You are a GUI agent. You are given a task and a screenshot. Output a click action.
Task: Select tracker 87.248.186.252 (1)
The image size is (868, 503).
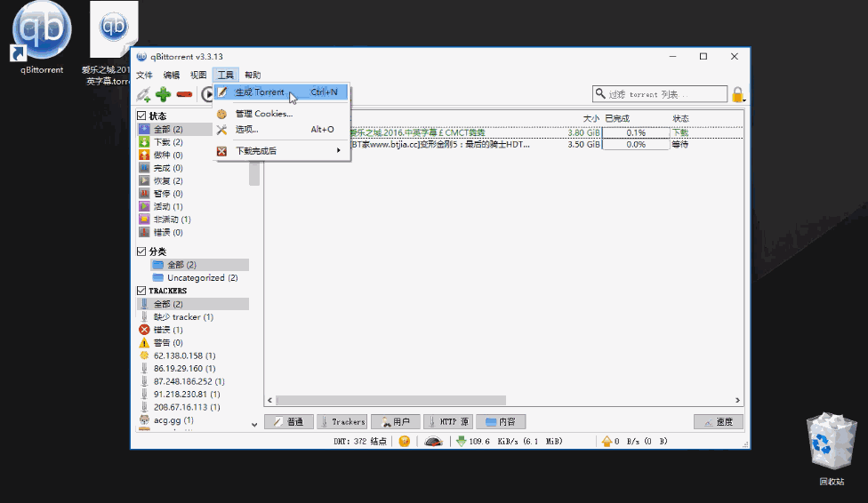[x=181, y=381]
